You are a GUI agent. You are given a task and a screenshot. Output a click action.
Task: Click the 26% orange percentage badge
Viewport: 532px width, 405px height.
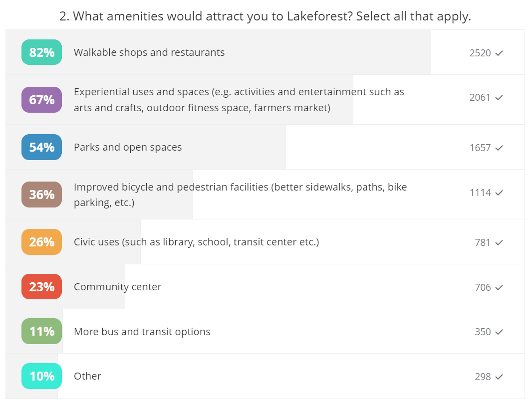pyautogui.click(x=41, y=242)
